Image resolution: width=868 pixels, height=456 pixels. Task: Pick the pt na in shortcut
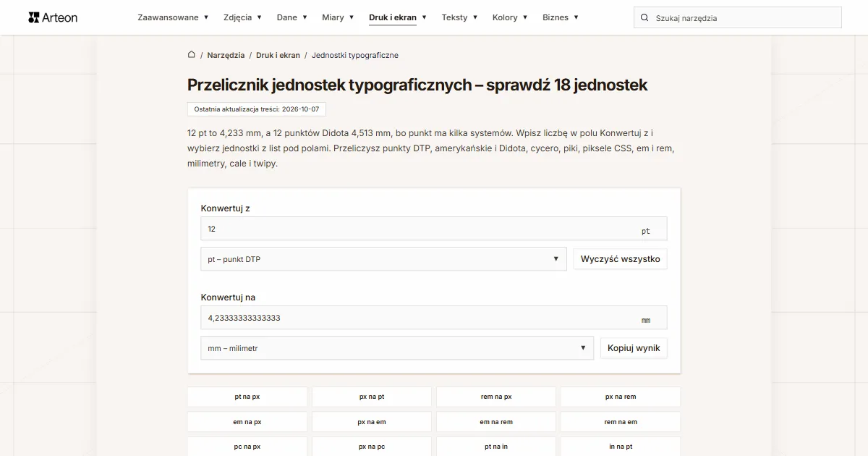point(496,447)
